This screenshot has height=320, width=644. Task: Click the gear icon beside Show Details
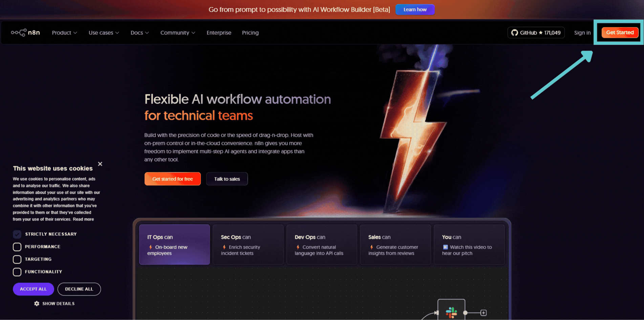click(37, 304)
